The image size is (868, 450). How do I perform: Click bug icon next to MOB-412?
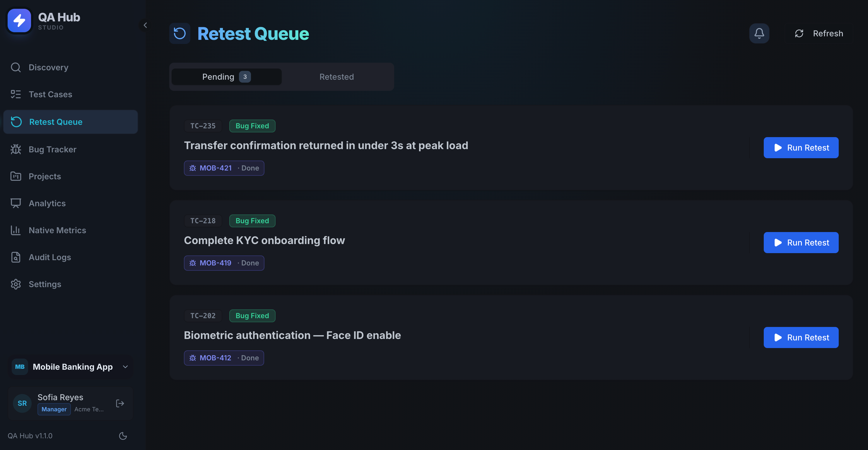[x=193, y=358]
